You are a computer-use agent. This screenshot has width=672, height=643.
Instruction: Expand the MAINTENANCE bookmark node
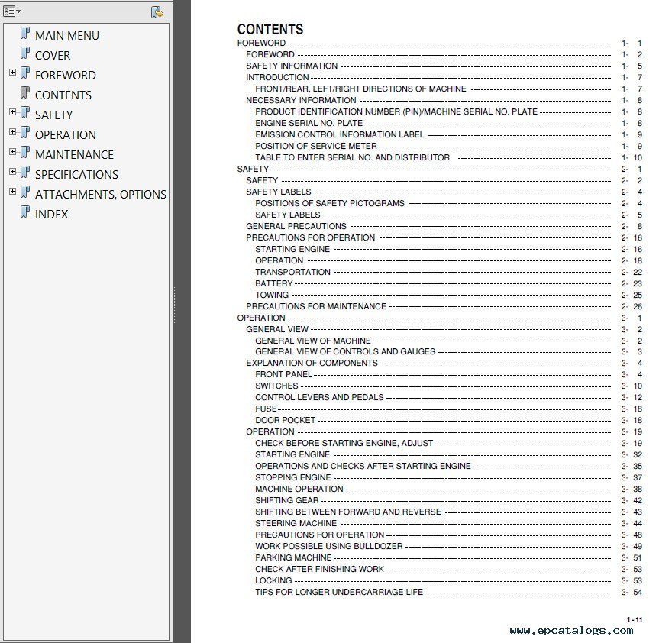(x=12, y=152)
